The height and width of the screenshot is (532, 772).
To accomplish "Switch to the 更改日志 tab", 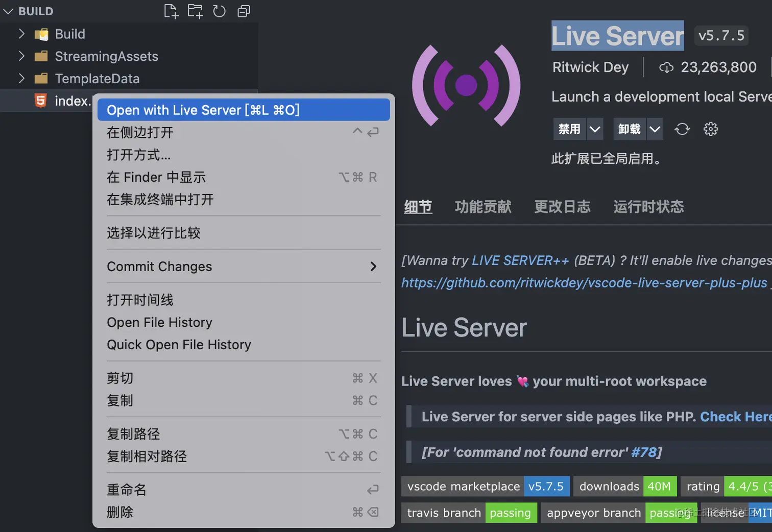I will (x=562, y=207).
